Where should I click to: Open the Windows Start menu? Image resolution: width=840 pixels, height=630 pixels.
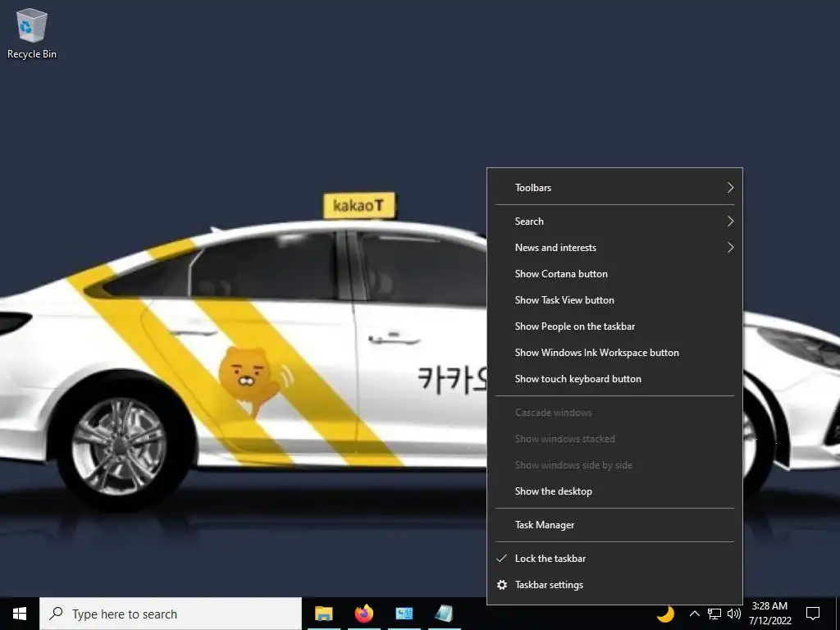20,614
